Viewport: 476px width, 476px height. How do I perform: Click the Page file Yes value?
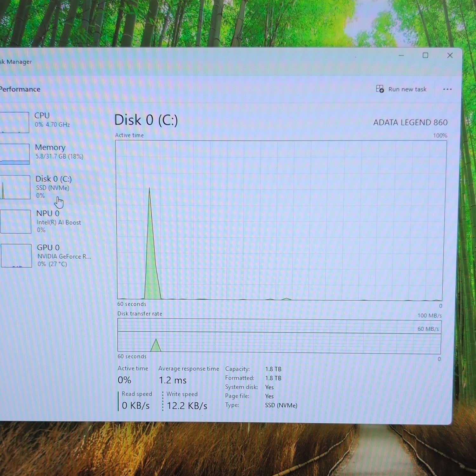point(269,396)
